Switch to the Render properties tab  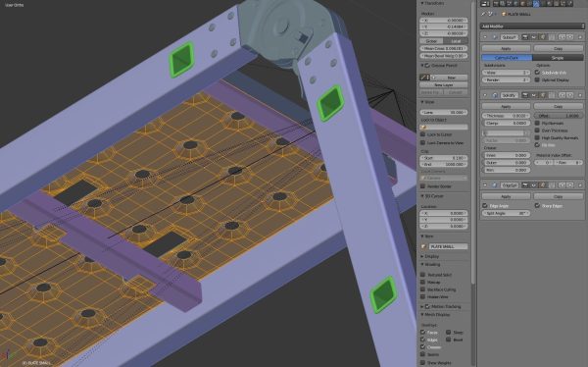tap(496, 3)
